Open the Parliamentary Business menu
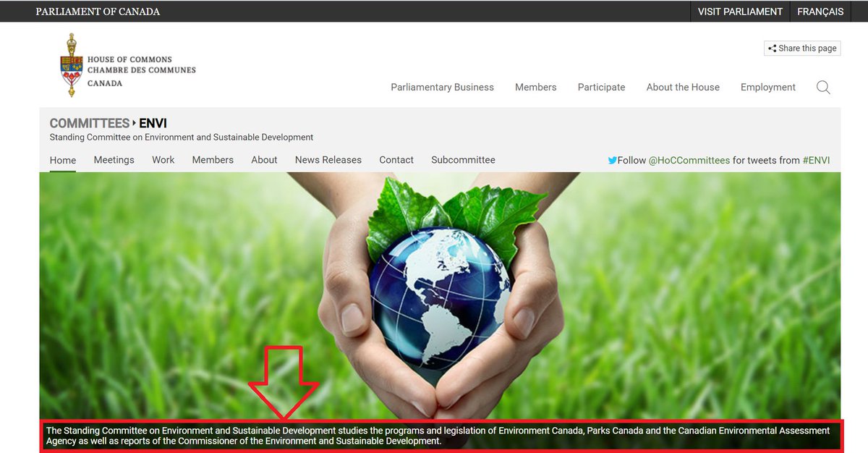This screenshot has height=453, width=868. point(442,88)
